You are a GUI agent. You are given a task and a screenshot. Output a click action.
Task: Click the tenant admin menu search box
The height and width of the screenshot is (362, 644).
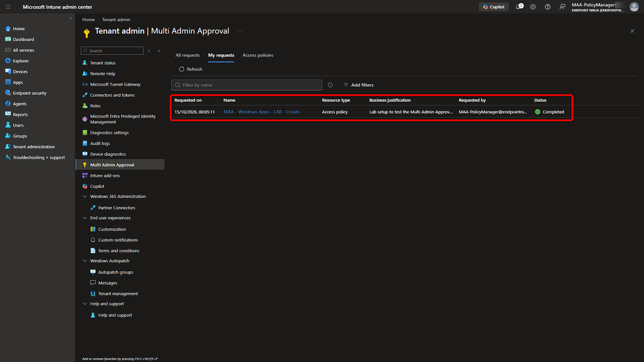tap(112, 50)
